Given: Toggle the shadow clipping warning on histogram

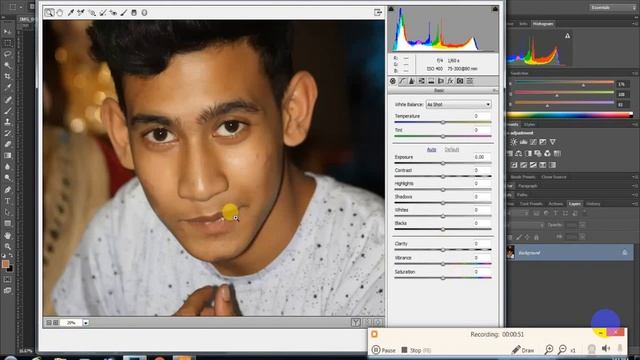Looking at the screenshot, I should click(x=391, y=9).
